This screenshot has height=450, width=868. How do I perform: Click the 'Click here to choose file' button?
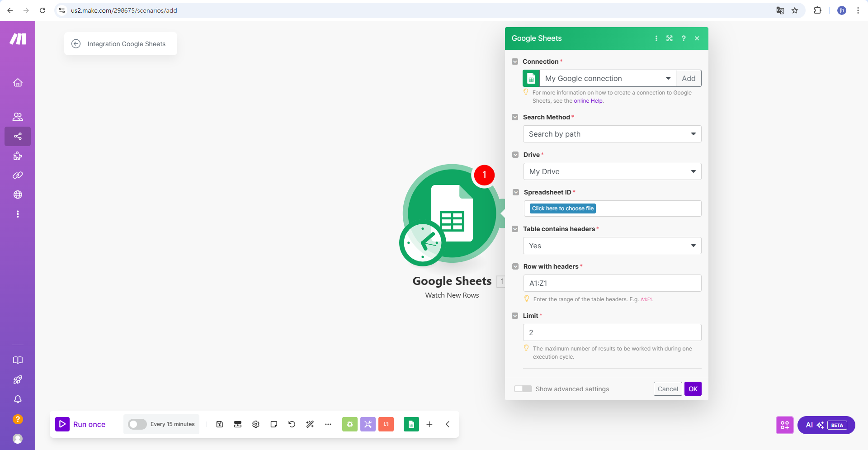pos(563,208)
